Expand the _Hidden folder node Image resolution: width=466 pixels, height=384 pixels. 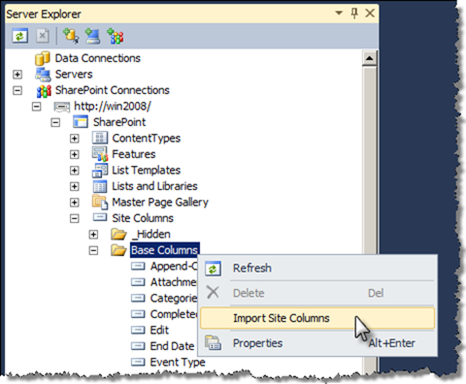click(93, 234)
